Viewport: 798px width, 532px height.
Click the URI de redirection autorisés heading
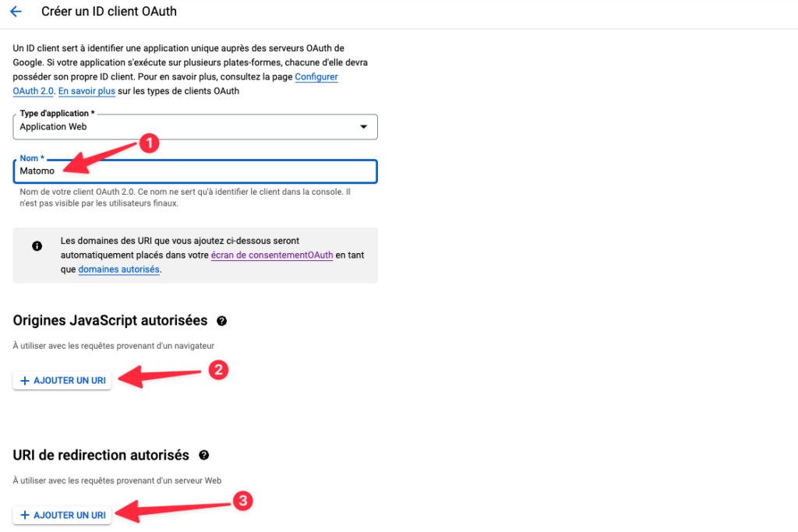click(101, 455)
